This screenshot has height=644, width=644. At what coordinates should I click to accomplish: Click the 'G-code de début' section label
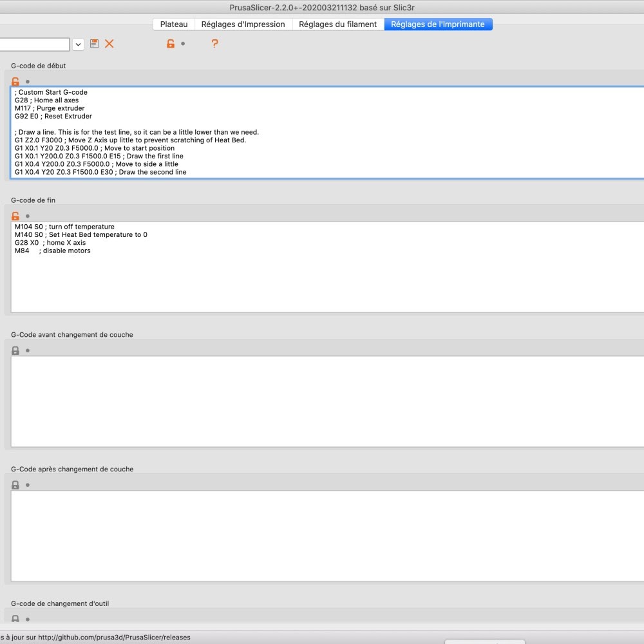[38, 66]
